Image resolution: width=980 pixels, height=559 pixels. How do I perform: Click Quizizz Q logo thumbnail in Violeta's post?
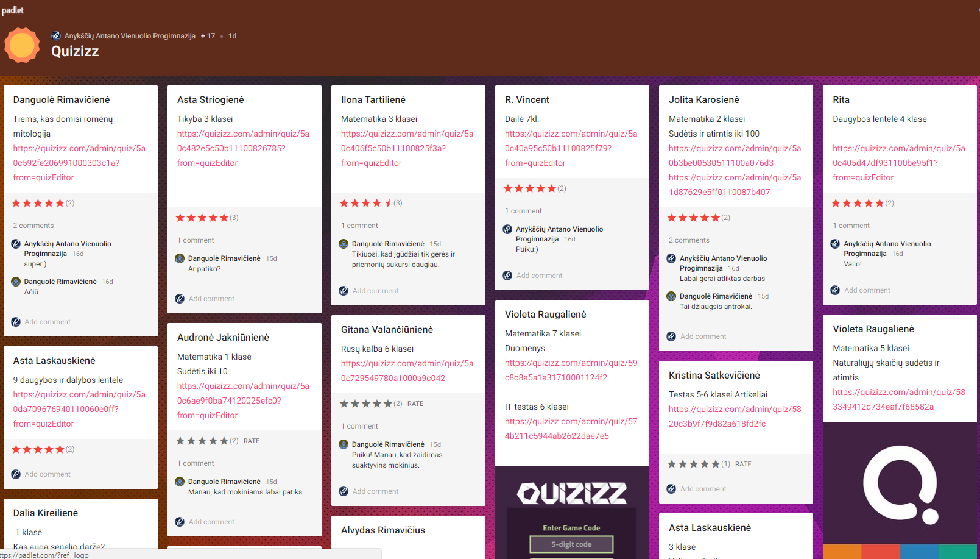(x=900, y=490)
